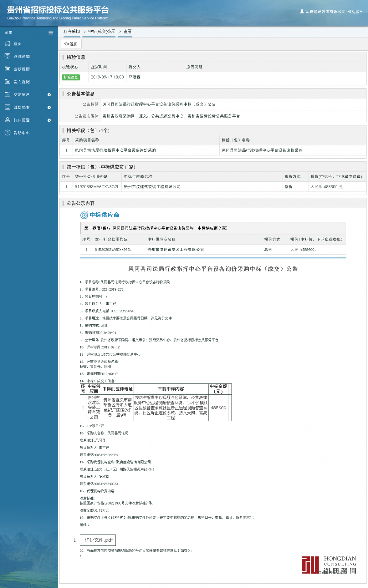Click the list icon beside 诚信档案
The image size is (368, 588).
[8, 107]
